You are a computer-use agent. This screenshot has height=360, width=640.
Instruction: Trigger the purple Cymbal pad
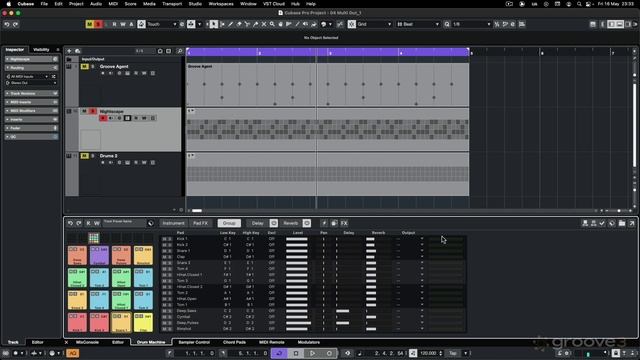click(x=99, y=255)
